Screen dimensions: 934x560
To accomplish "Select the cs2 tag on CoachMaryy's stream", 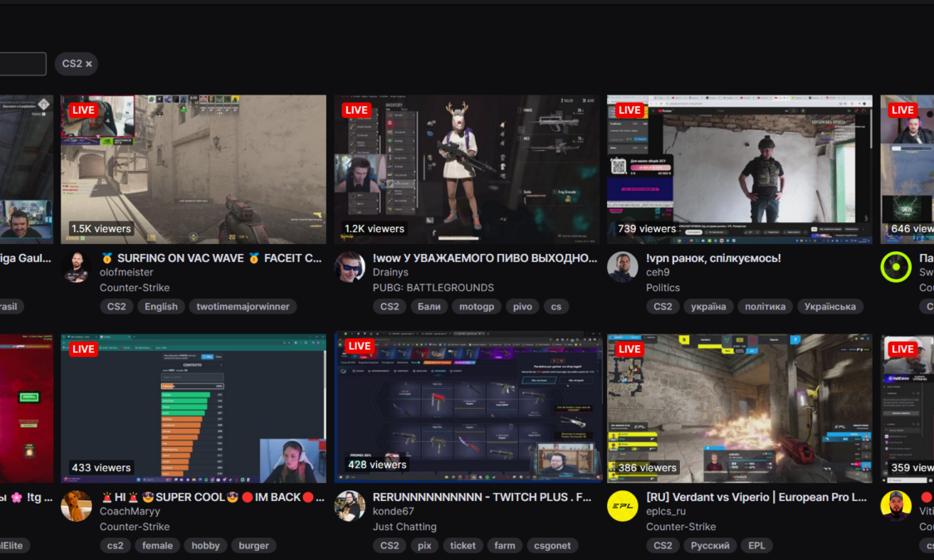I will [x=115, y=545].
